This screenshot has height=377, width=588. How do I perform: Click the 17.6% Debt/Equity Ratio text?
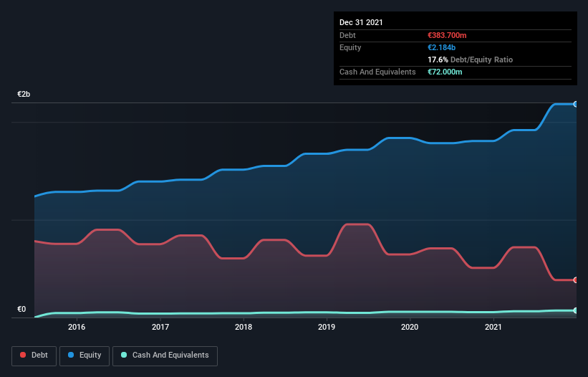[471, 59]
